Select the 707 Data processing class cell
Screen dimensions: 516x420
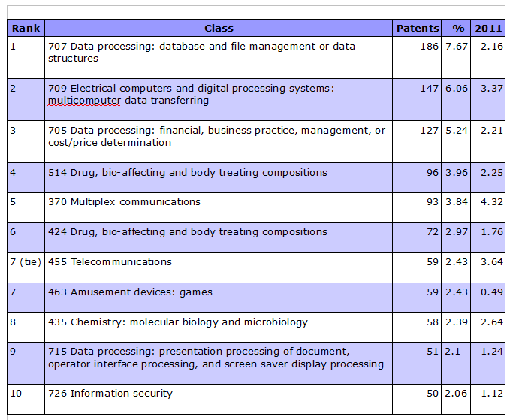201,52
